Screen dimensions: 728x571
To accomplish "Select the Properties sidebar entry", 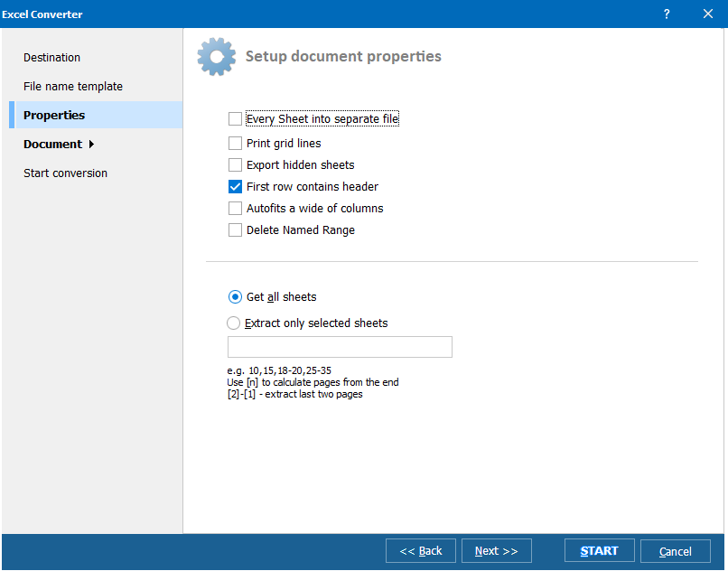I will point(52,115).
